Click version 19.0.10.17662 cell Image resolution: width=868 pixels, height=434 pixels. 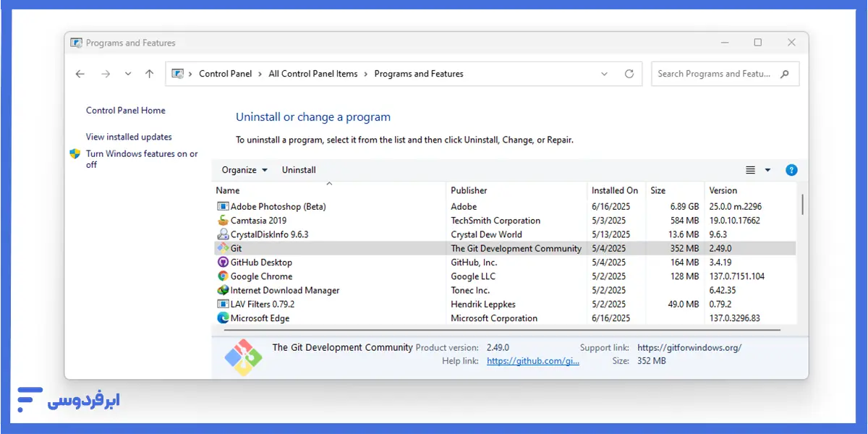click(x=735, y=221)
